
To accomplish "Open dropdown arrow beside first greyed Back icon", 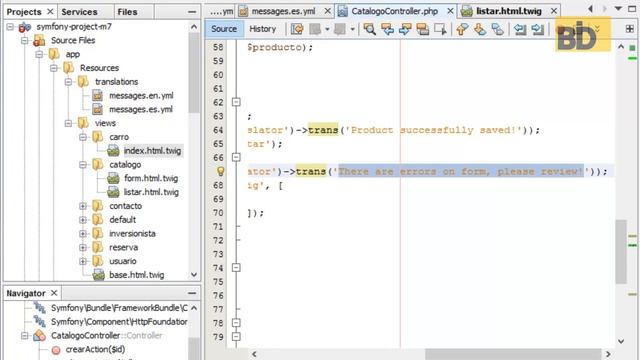I will [x=327, y=29].
